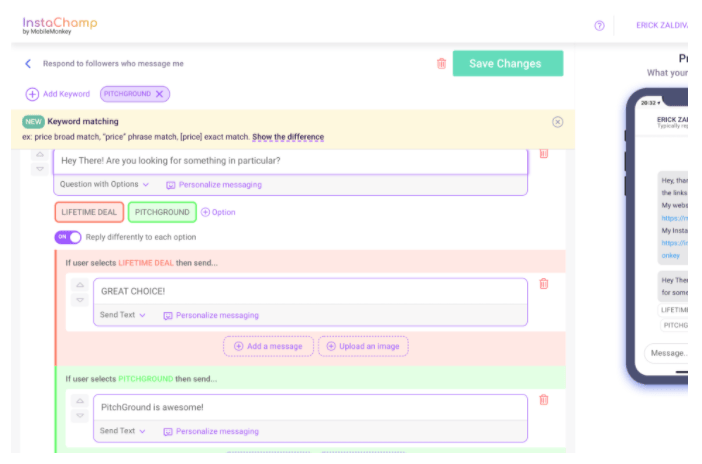The height and width of the screenshot is (464, 702).
Task: Open the Show the difference link
Action: 288,136
